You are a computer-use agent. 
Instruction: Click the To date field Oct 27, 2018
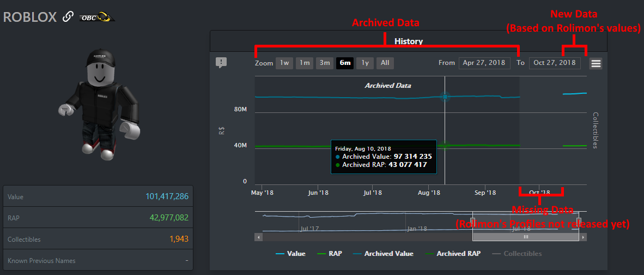tap(555, 63)
